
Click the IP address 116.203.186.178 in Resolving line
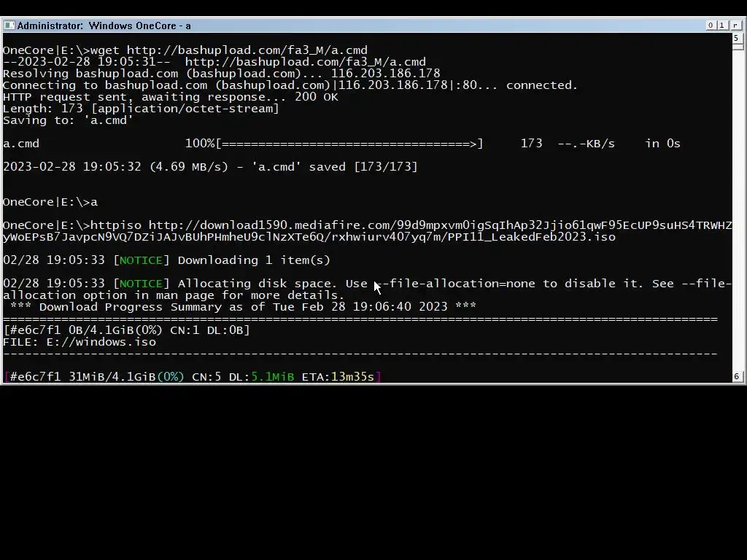(x=385, y=74)
